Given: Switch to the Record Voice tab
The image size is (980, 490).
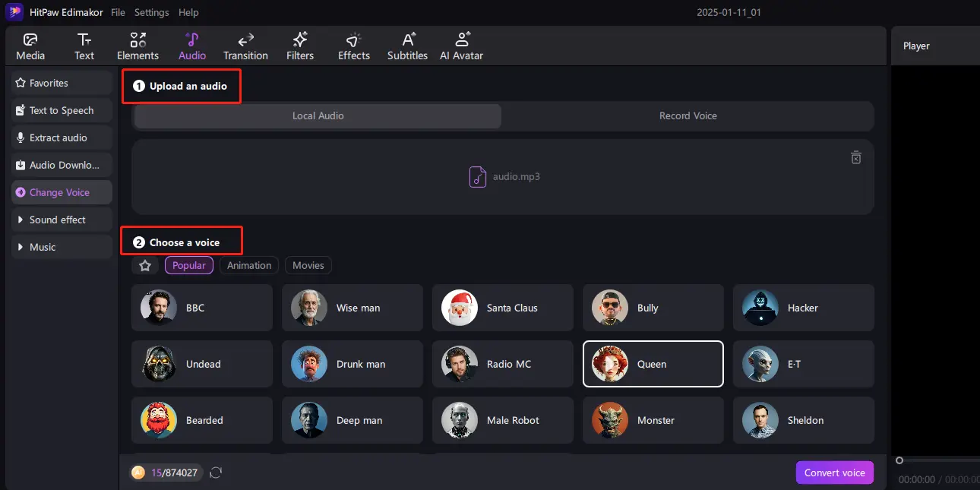Looking at the screenshot, I should (x=688, y=116).
